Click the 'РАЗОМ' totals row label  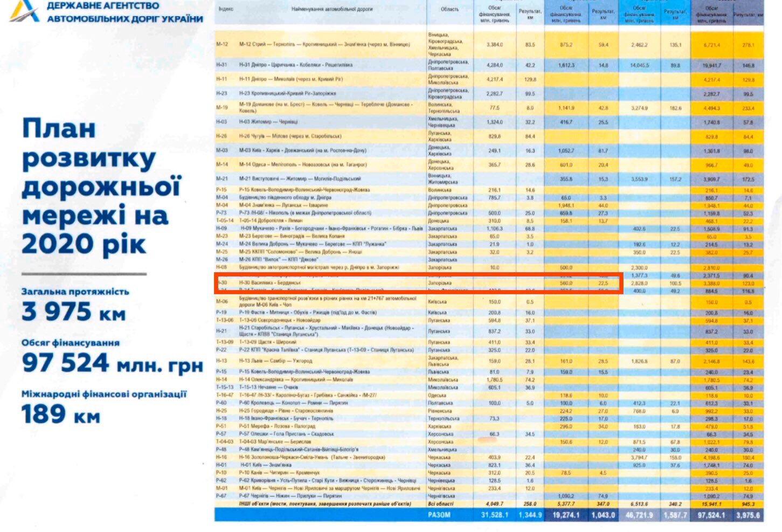click(439, 515)
